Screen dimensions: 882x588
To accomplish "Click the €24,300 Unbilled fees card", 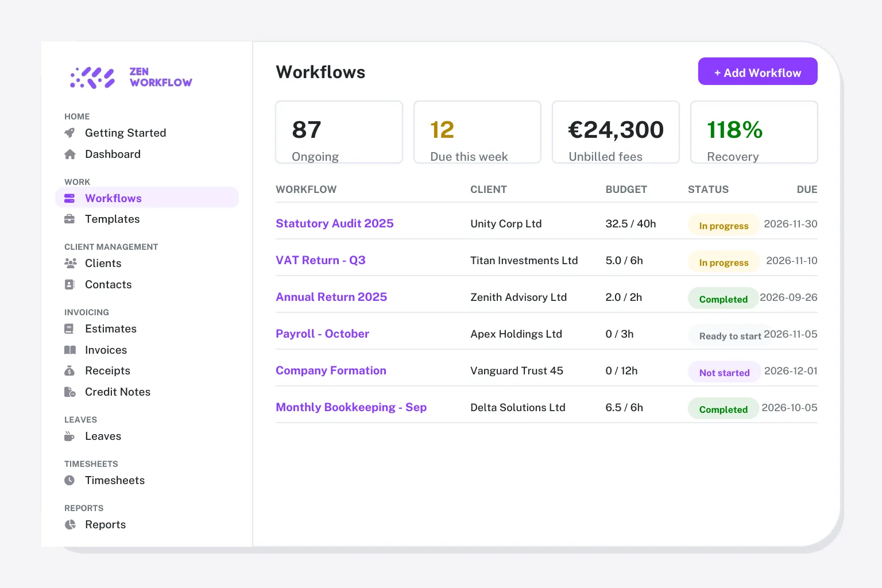I will (616, 132).
